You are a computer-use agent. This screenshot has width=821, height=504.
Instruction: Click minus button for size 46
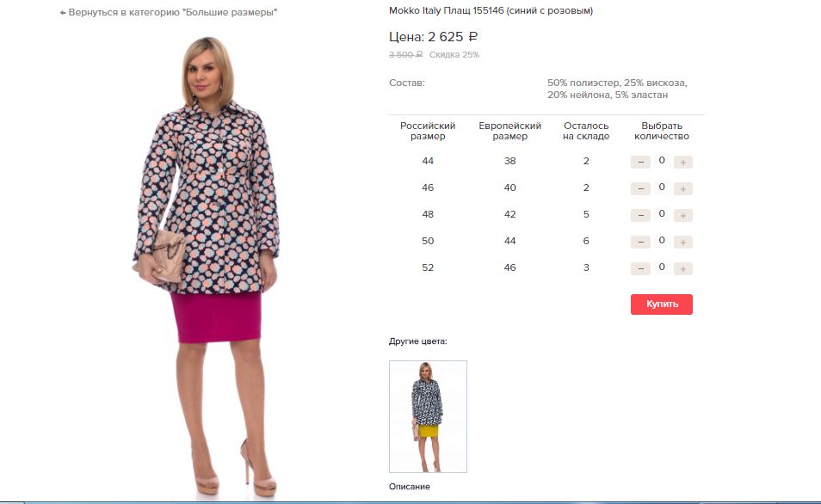click(640, 189)
